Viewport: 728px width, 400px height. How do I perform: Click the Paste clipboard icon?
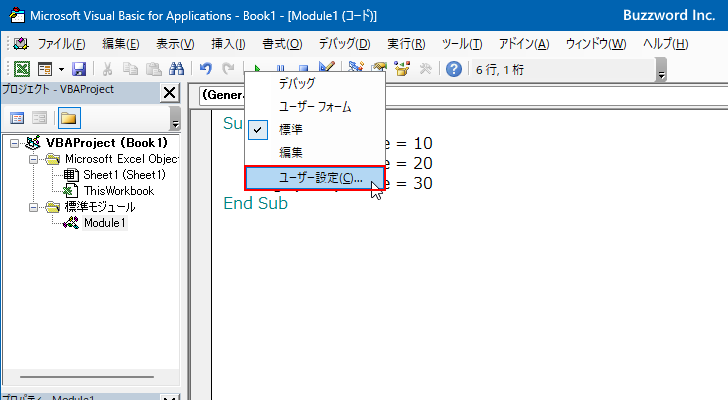pyautogui.click(x=154, y=69)
